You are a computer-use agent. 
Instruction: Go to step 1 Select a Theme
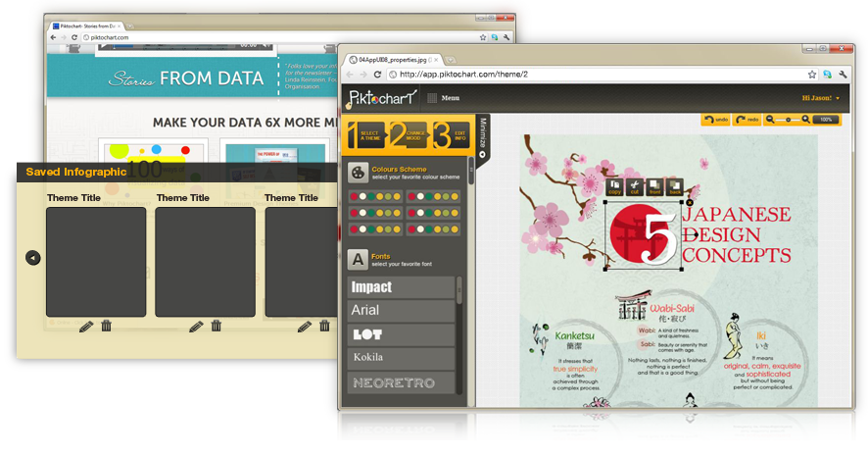(365, 135)
